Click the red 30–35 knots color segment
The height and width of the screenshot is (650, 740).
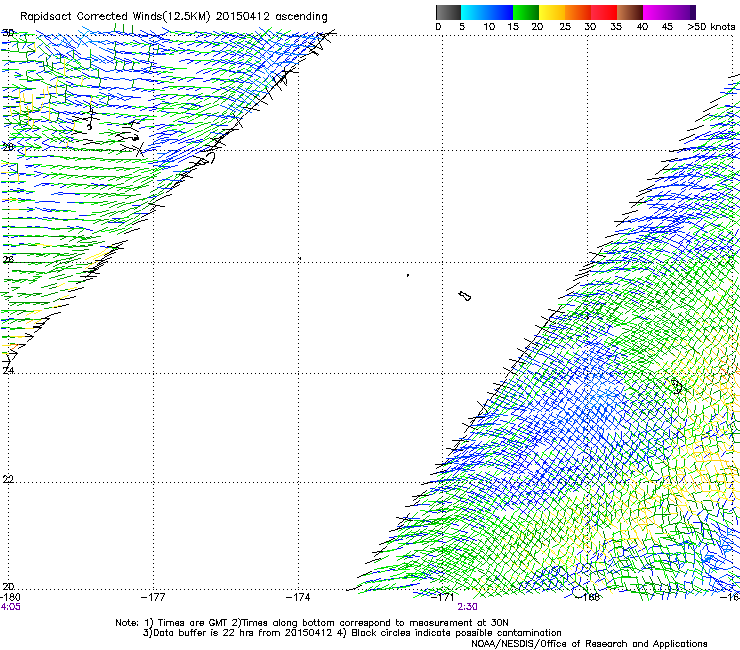click(604, 12)
